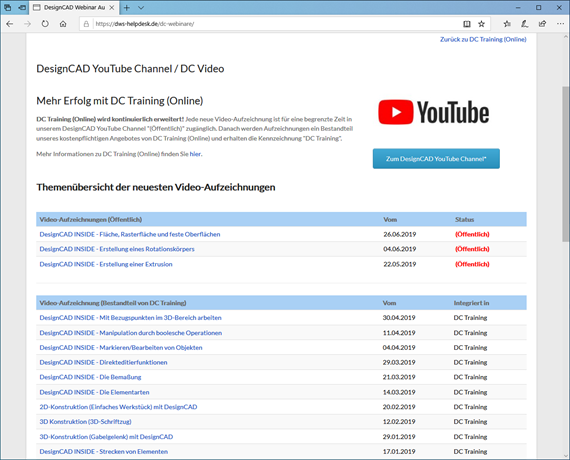Viewport: 570px width, 460px height.
Task: Click the Video-Aufzeichnungen (Öffentlich) table header
Action: pyautogui.click(x=91, y=220)
